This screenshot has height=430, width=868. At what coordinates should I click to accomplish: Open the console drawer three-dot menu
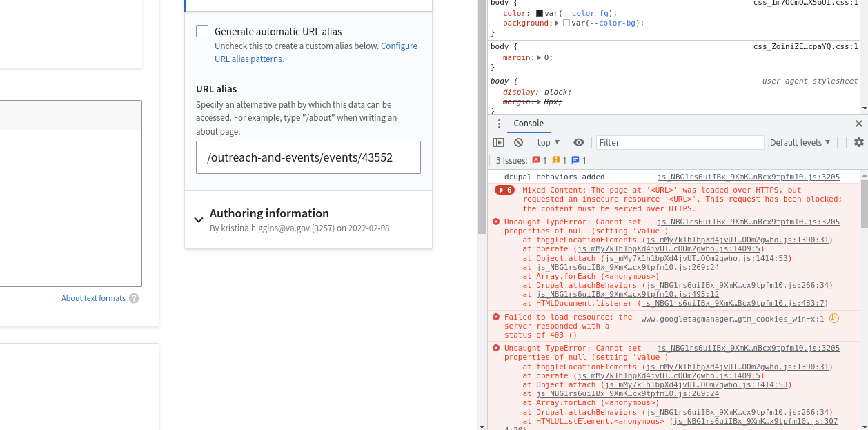[x=499, y=124]
